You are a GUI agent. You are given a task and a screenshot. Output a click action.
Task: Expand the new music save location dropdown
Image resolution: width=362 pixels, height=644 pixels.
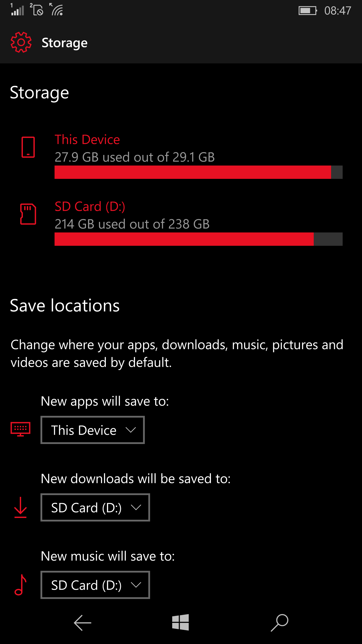pos(95,585)
